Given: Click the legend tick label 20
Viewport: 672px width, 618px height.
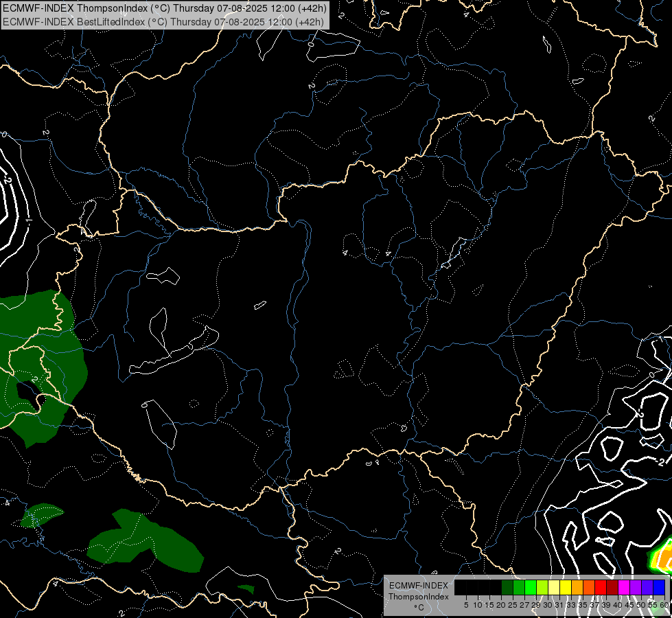Looking at the screenshot, I should tap(501, 605).
